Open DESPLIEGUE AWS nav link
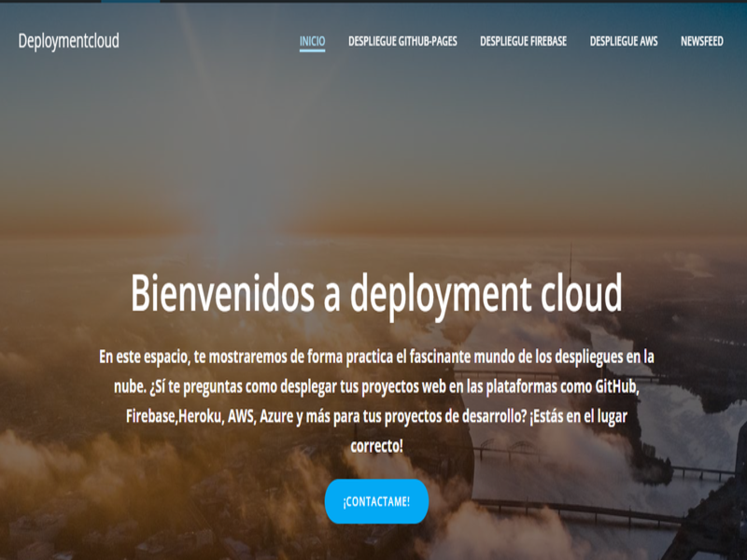Viewport: 747px width, 560px height. coord(624,41)
